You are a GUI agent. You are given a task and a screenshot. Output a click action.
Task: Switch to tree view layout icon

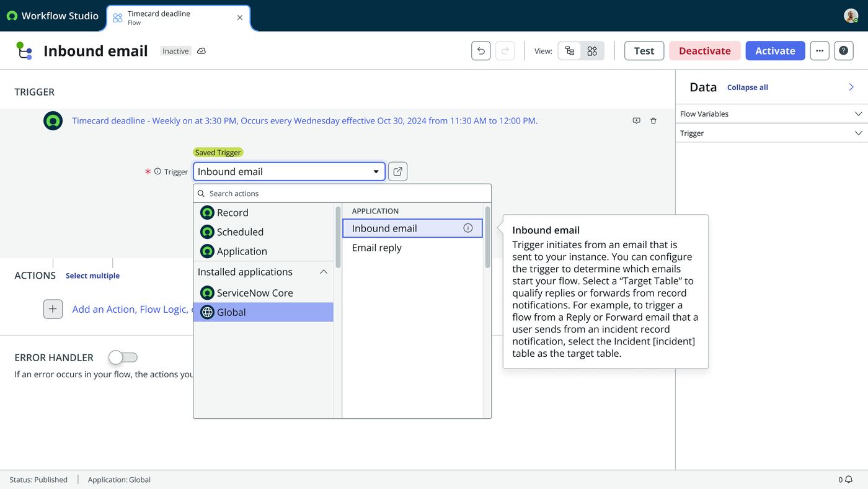pos(570,51)
